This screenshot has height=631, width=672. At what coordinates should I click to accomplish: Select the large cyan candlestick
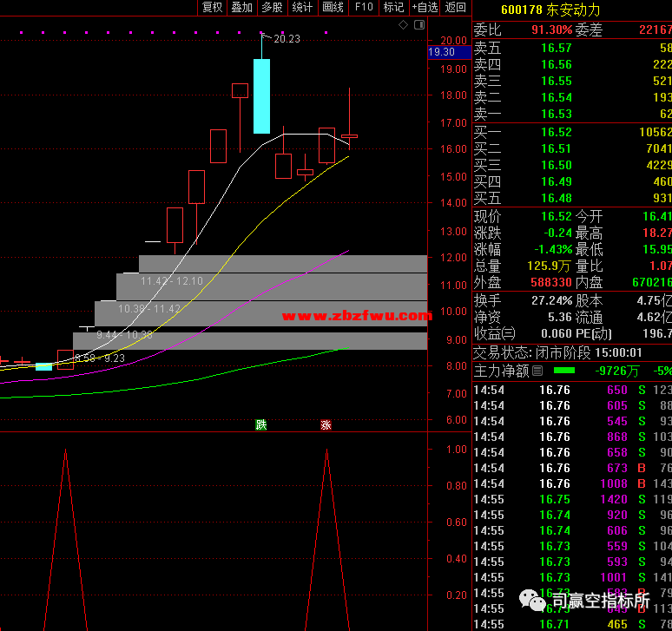pyautogui.click(x=262, y=96)
